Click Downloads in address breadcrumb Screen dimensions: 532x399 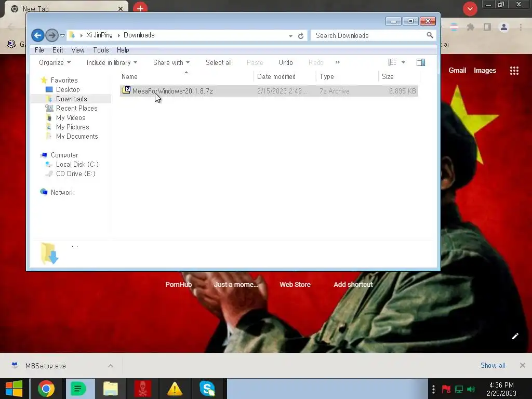click(139, 35)
